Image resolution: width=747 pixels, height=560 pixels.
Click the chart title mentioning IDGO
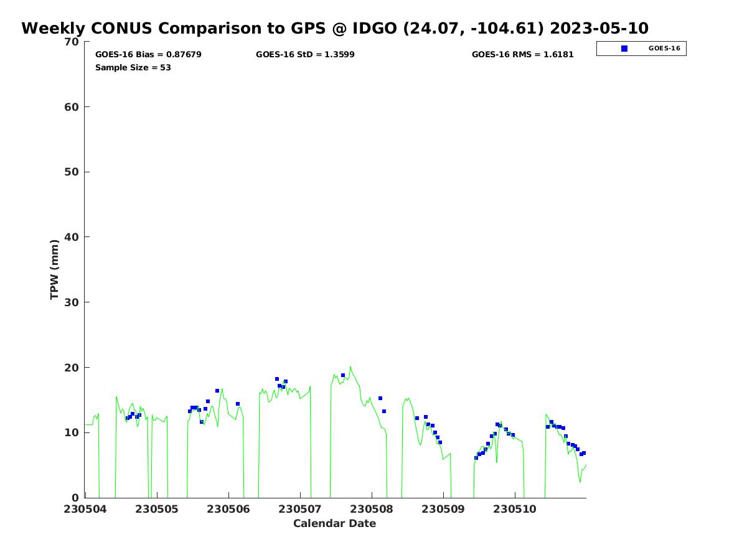coord(335,29)
